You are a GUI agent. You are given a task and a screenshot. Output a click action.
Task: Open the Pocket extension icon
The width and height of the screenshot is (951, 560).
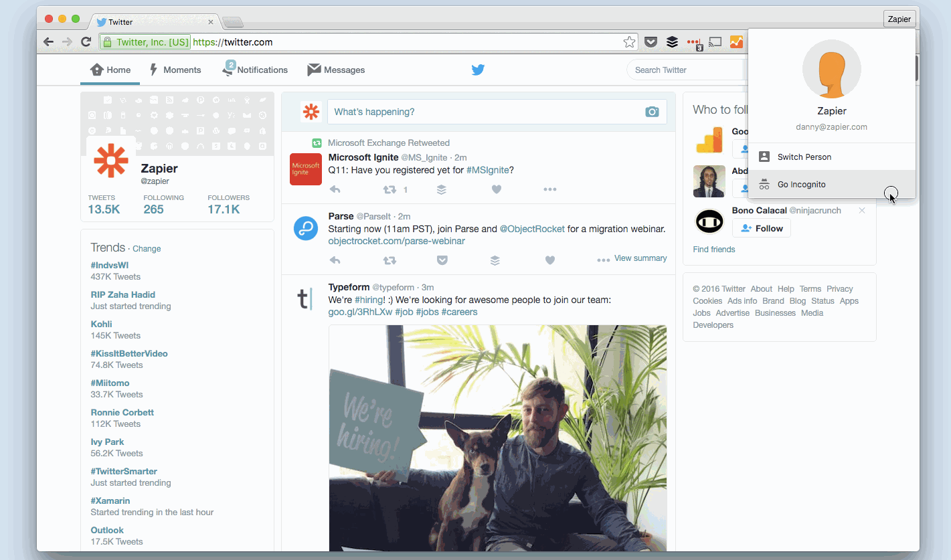click(651, 42)
